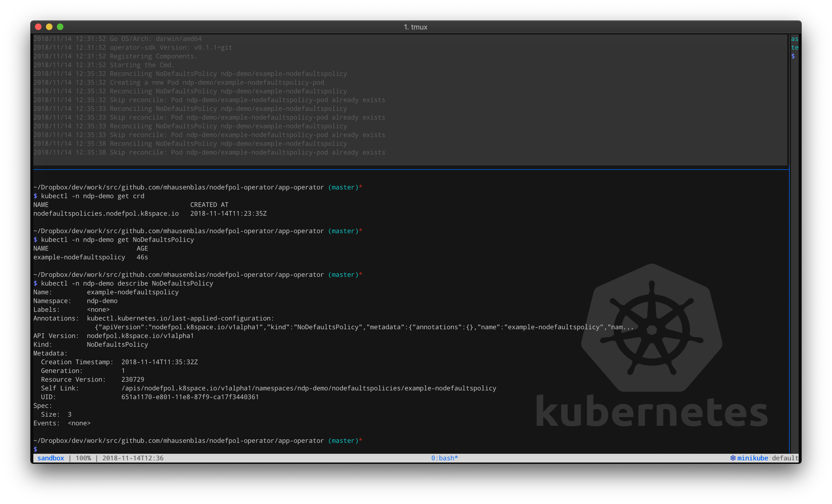Click the Kubernetes helm icon in status bar
The width and height of the screenshot is (832, 504).
click(733, 458)
